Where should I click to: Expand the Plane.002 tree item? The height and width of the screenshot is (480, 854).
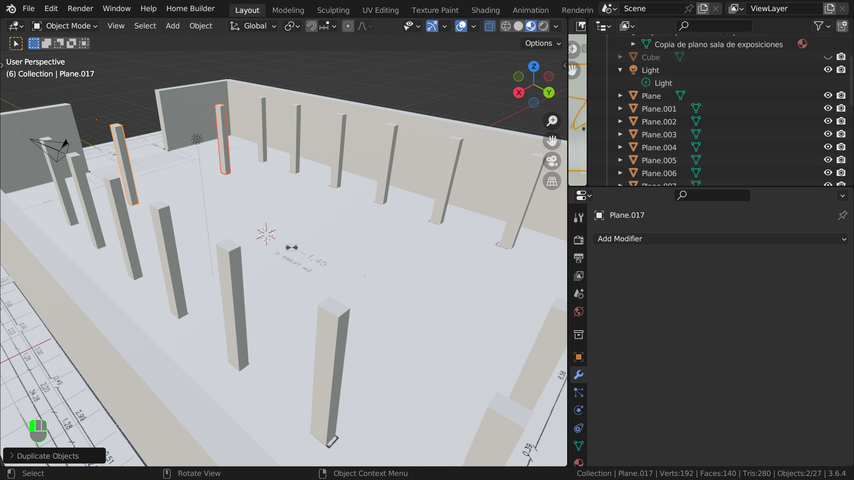coord(620,122)
